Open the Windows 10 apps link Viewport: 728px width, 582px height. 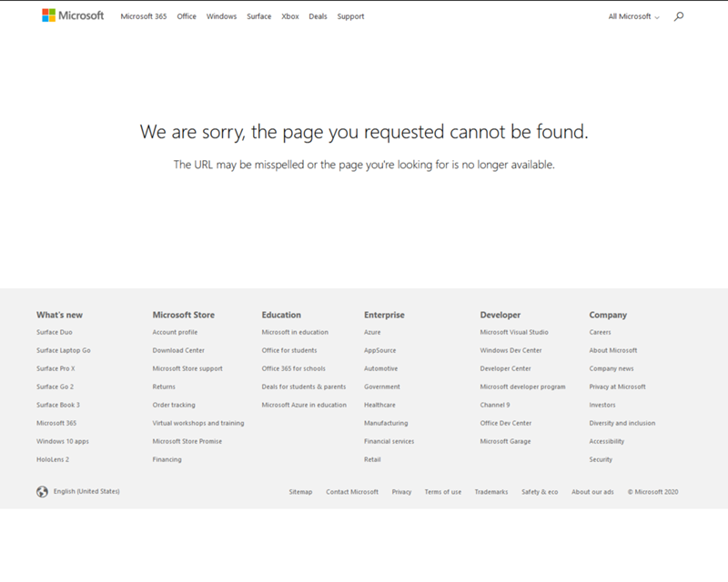[63, 441]
